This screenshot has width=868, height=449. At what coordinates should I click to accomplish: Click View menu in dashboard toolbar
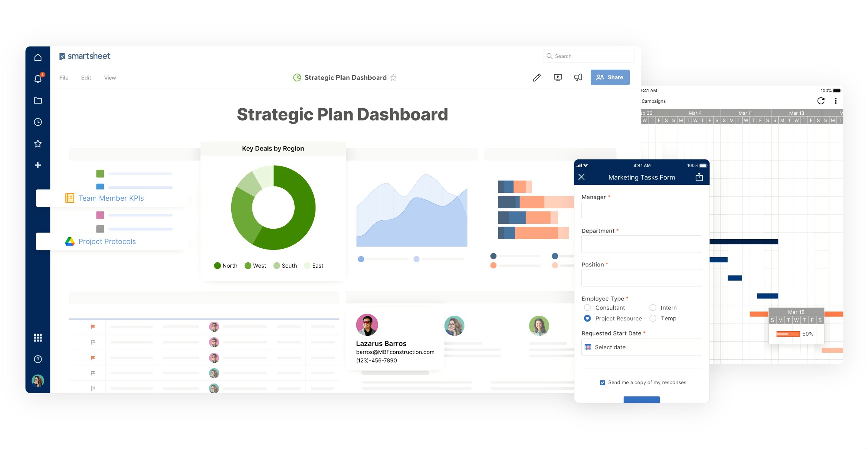tap(110, 77)
